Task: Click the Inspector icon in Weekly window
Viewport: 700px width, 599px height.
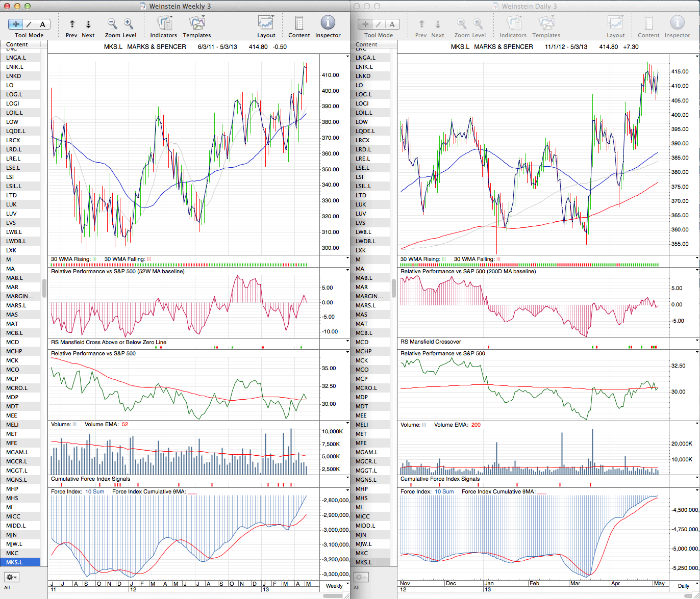Action: 328,23
